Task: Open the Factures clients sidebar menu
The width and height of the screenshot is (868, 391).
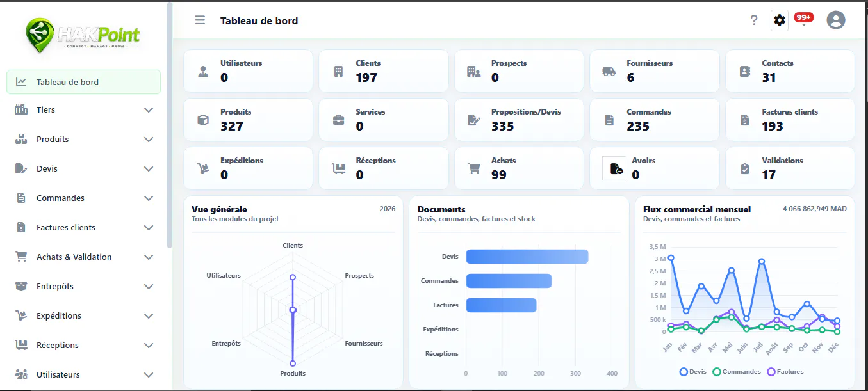Action: (x=83, y=227)
